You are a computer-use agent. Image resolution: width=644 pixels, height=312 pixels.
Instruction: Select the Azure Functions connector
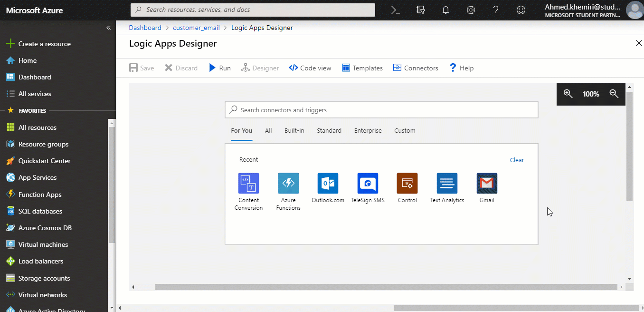288,183
